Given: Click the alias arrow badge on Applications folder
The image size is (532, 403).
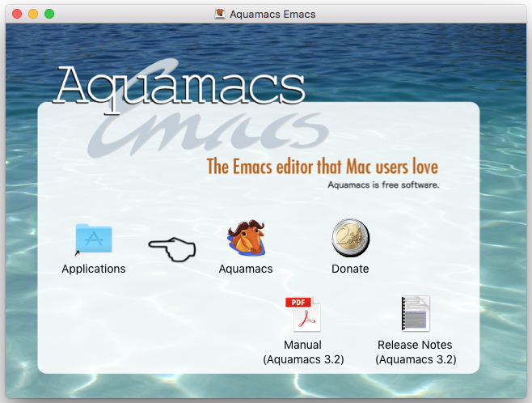Looking at the screenshot, I should click(78, 253).
